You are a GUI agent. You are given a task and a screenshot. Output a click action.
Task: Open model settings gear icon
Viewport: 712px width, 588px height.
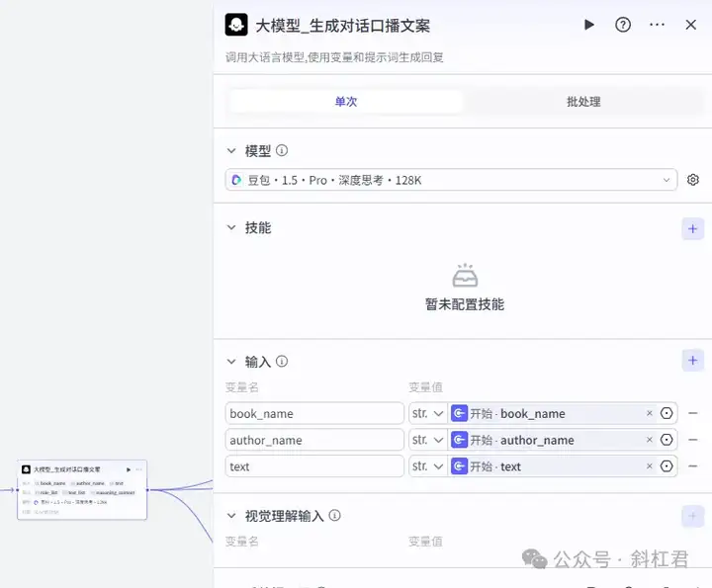pyautogui.click(x=693, y=180)
